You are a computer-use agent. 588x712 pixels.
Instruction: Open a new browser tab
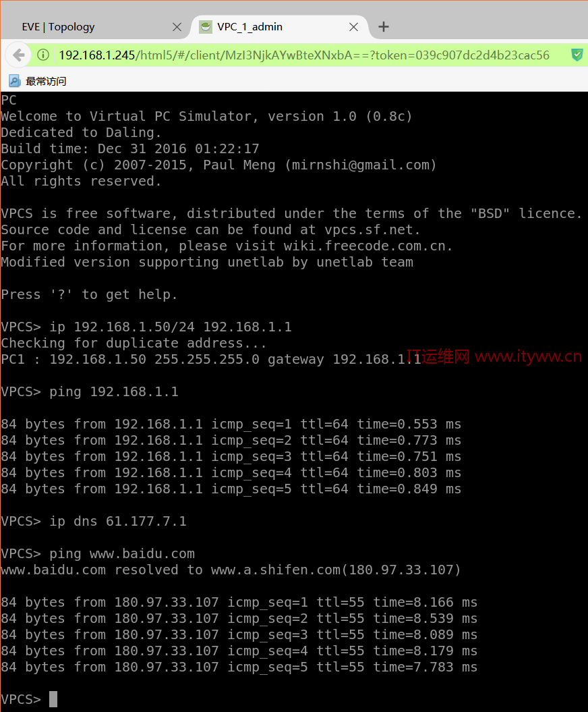click(384, 27)
